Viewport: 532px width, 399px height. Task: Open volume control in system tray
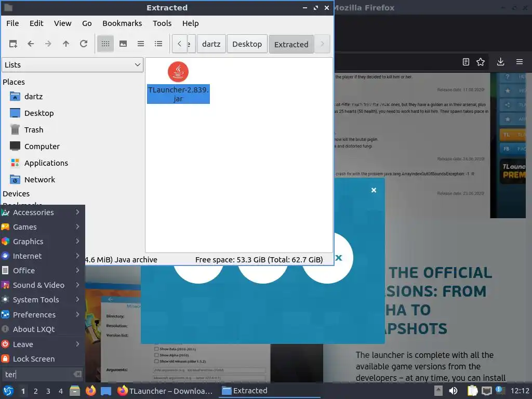pos(453,391)
